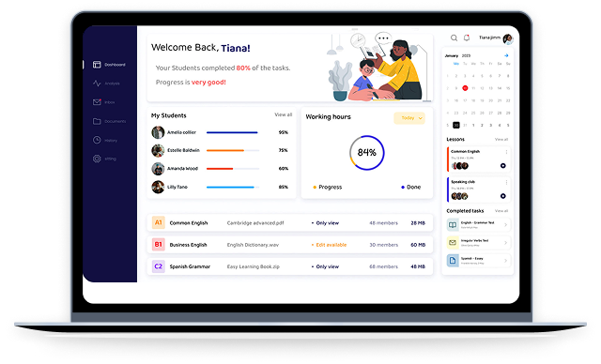This screenshot has width=601, height=364.
Task: Open the Common English lesson three-dot menu
Action: pos(506,152)
